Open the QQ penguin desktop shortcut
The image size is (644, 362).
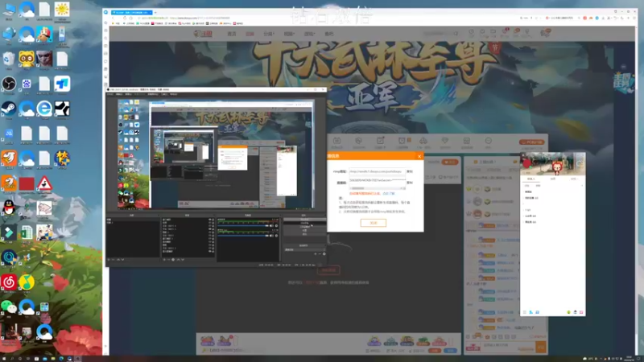pyautogui.click(x=9, y=208)
